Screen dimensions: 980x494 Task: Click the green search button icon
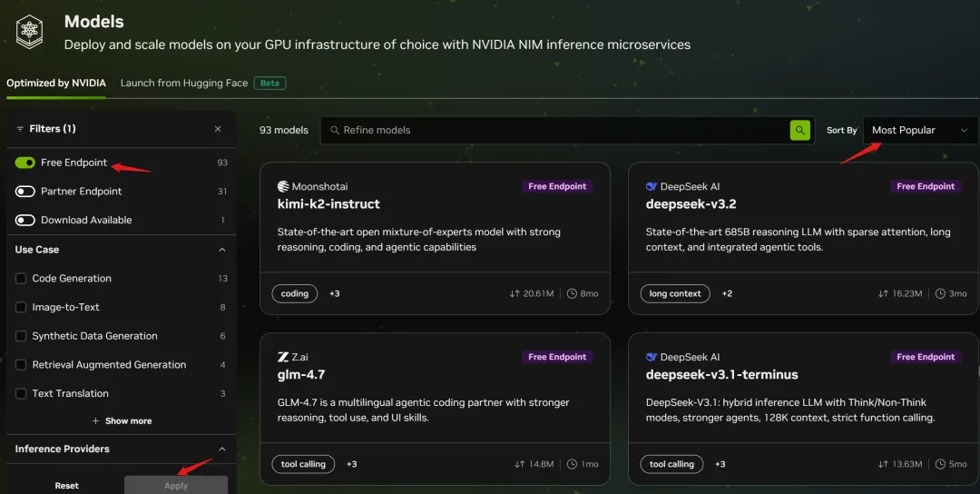799,131
